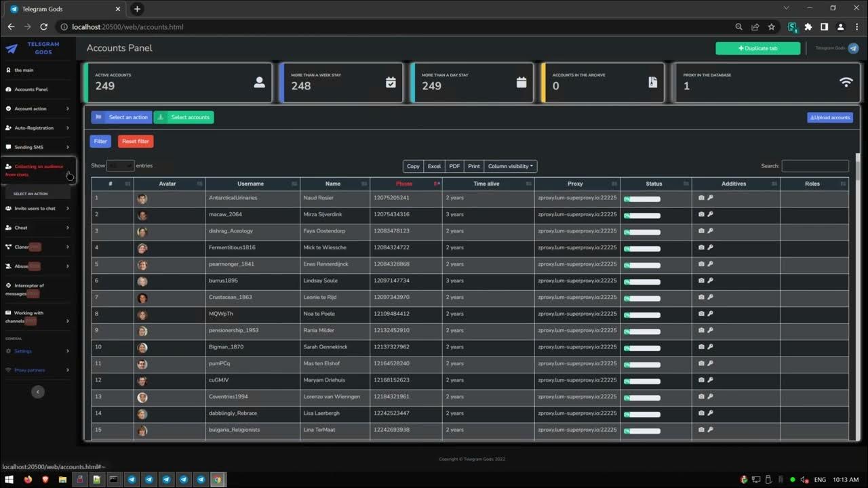Click the Duplicate tab button
868x488 pixels.
(757, 48)
